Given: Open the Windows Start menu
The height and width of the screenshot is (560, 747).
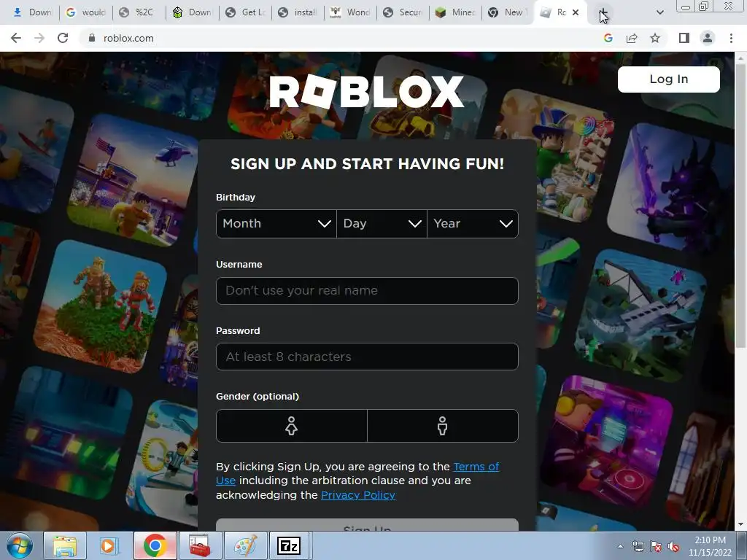Looking at the screenshot, I should 20,545.
